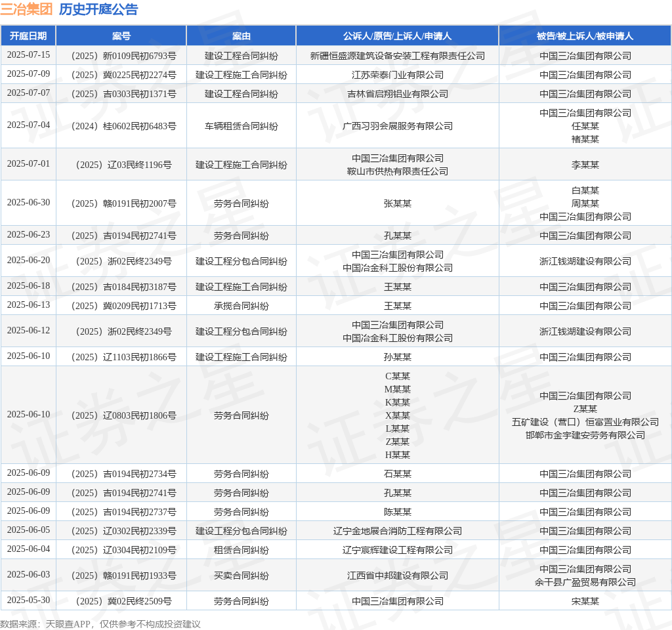Click defendant 李某某
Screen dimensions: 672x630
pyautogui.click(x=585, y=165)
